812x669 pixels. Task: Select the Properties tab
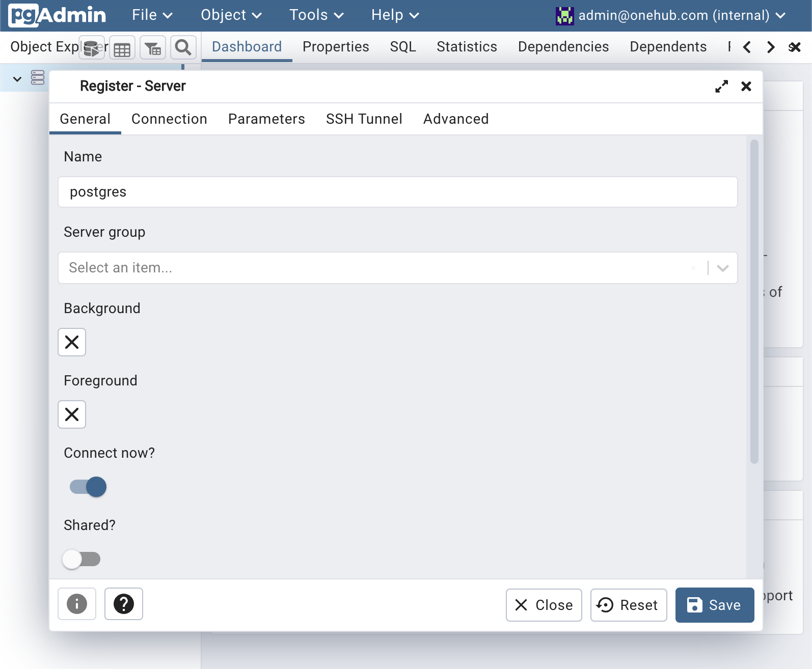(x=336, y=47)
